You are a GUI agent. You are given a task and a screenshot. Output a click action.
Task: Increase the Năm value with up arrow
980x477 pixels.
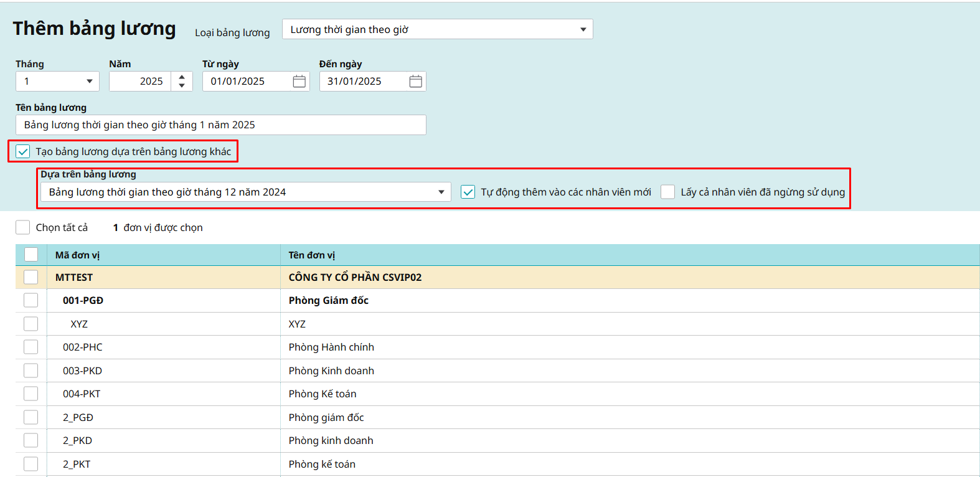(182, 77)
